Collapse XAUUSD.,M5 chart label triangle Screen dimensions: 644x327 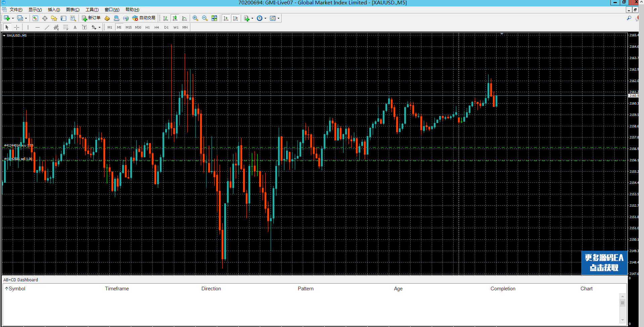click(x=4, y=35)
